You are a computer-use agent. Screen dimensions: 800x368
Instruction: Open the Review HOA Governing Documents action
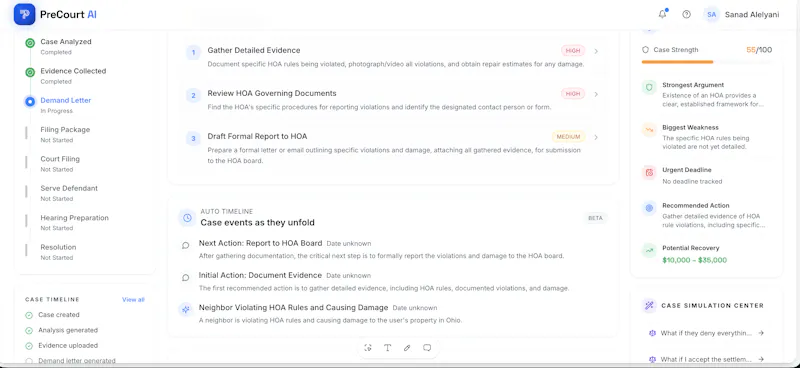point(392,100)
